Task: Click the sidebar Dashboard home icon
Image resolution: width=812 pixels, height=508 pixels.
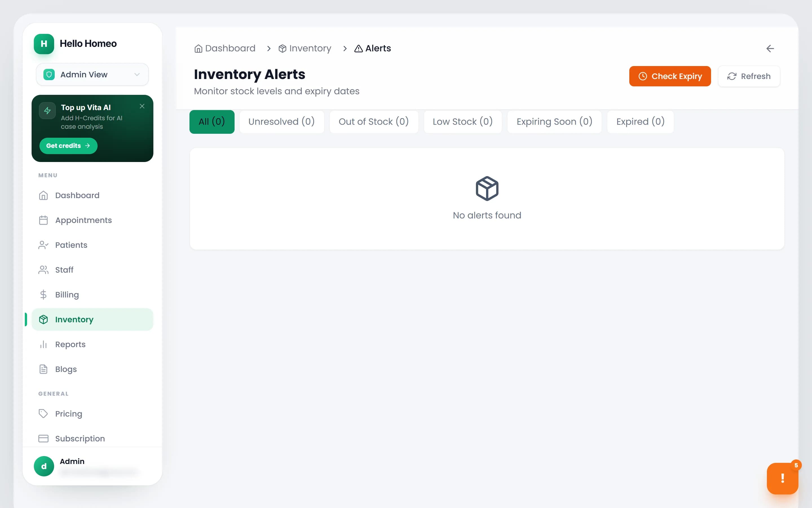Action: 43,195
